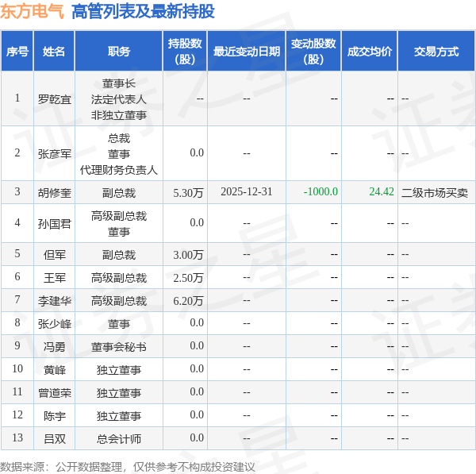Click the name 黄峰
Viewport: 476px width, 474px height.
coord(54,370)
